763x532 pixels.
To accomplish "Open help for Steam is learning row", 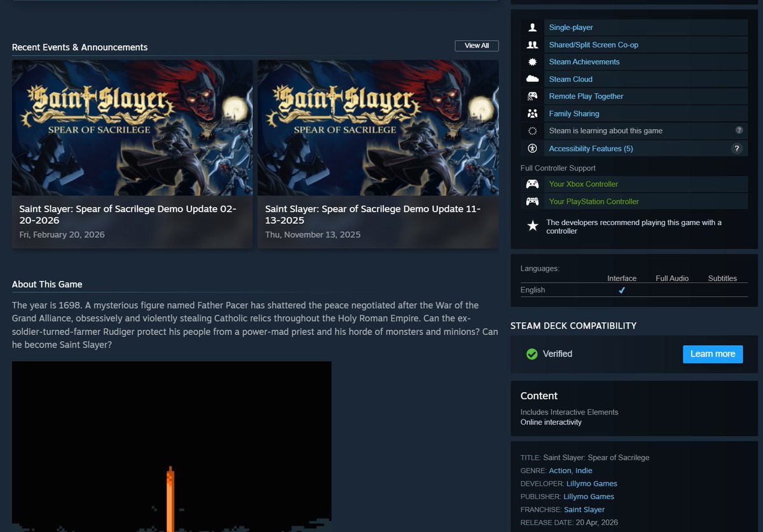I will pyautogui.click(x=739, y=130).
